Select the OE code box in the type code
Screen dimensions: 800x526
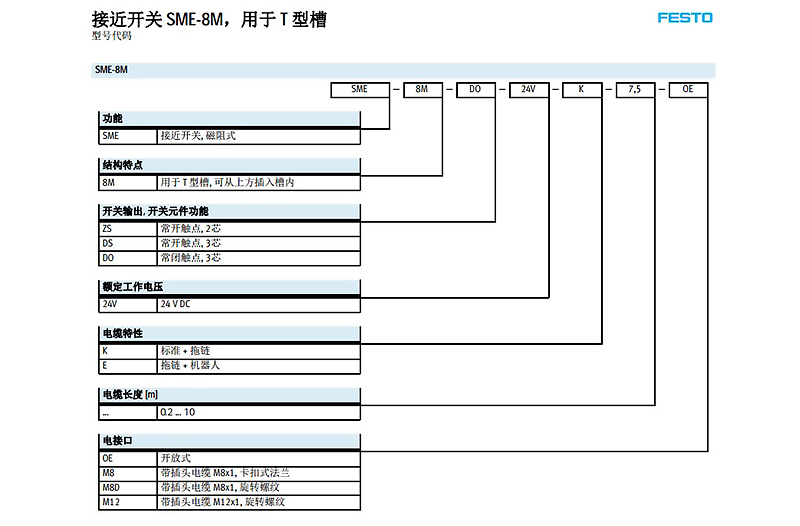688,89
